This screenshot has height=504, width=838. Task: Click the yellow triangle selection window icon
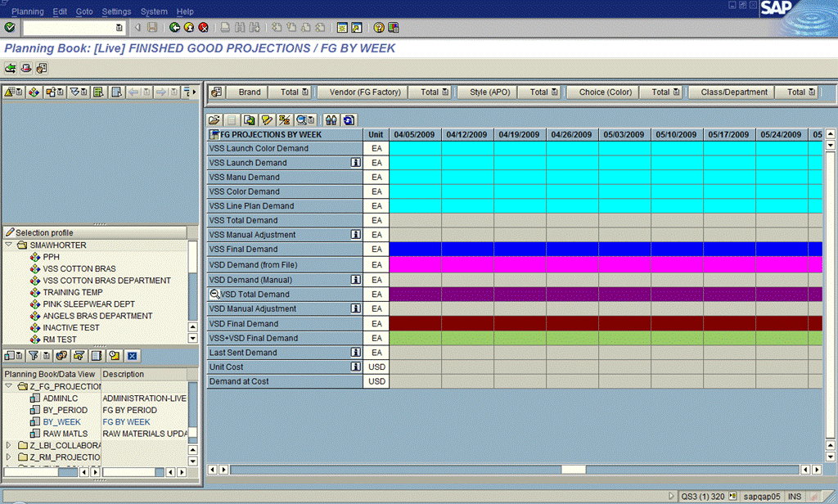coord(13,92)
